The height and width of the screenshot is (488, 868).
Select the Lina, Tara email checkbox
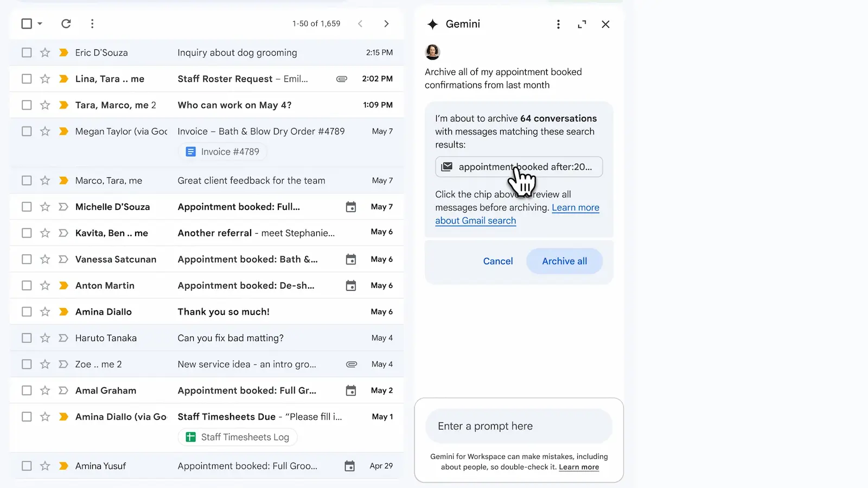click(27, 79)
